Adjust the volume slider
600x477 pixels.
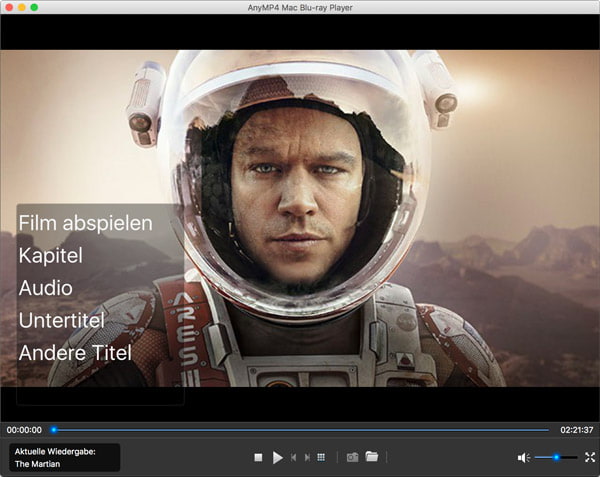(x=556, y=457)
